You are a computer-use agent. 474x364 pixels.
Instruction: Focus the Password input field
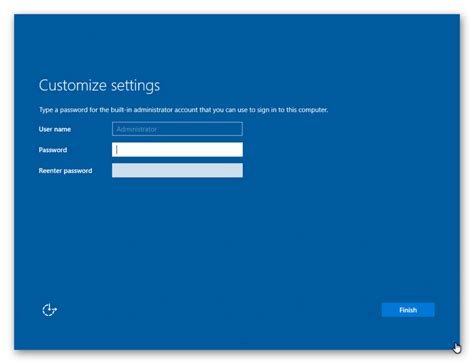click(177, 150)
